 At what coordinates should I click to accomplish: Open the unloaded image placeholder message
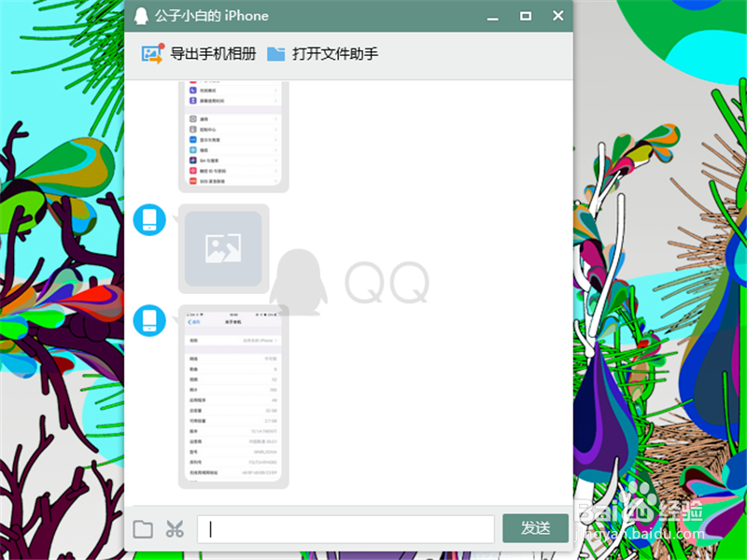(223, 248)
